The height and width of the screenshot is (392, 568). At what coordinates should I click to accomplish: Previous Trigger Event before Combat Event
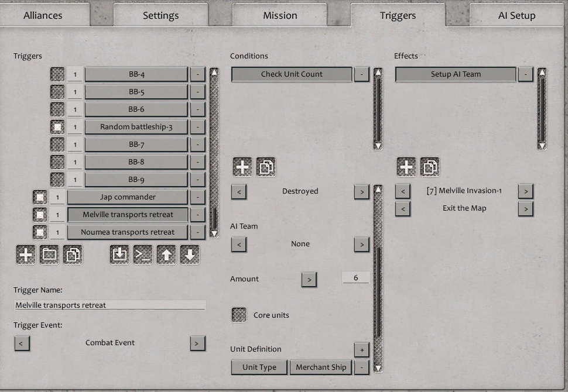click(22, 343)
